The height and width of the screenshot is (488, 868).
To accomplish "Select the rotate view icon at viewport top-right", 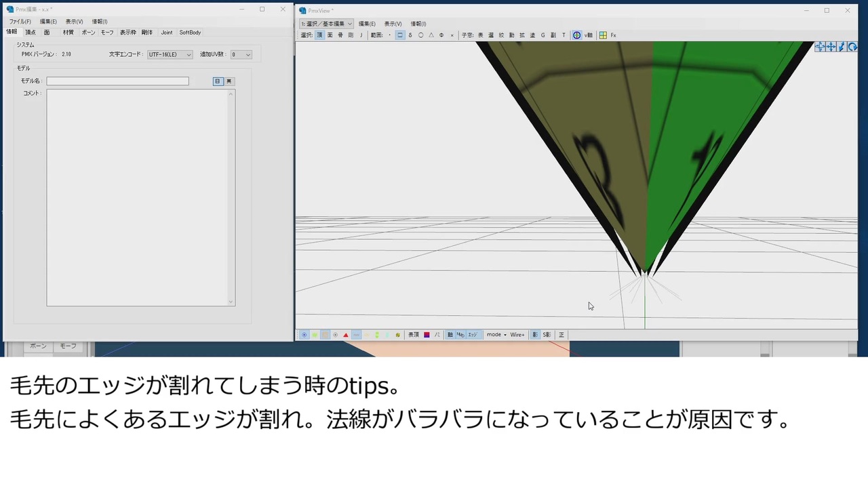I will [x=852, y=47].
